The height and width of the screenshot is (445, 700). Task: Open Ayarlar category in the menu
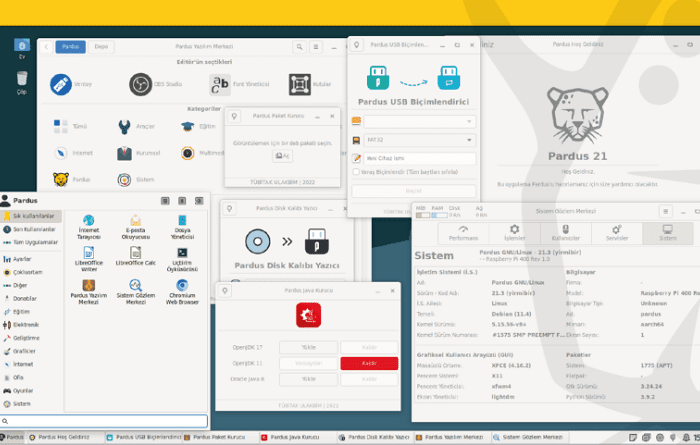pyautogui.click(x=31, y=259)
